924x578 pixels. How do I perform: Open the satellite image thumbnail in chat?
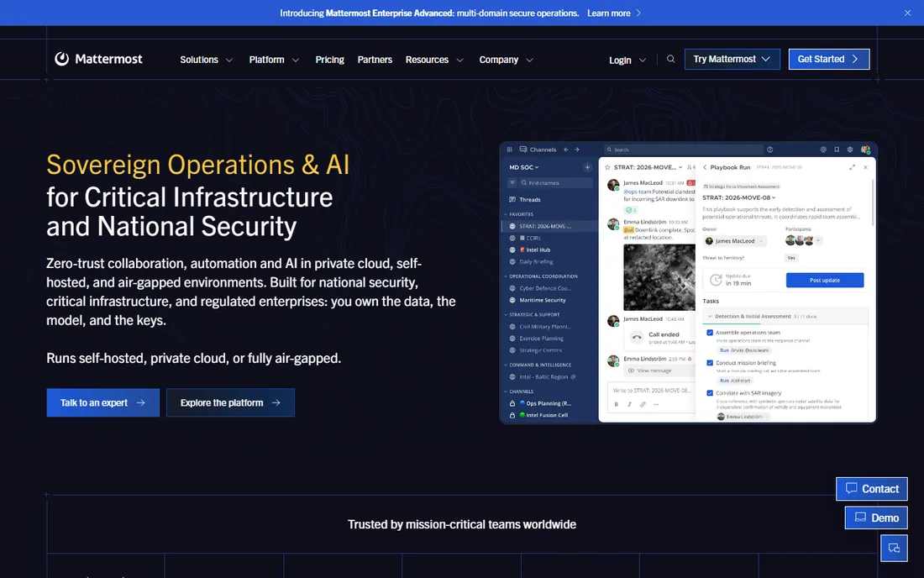click(659, 277)
